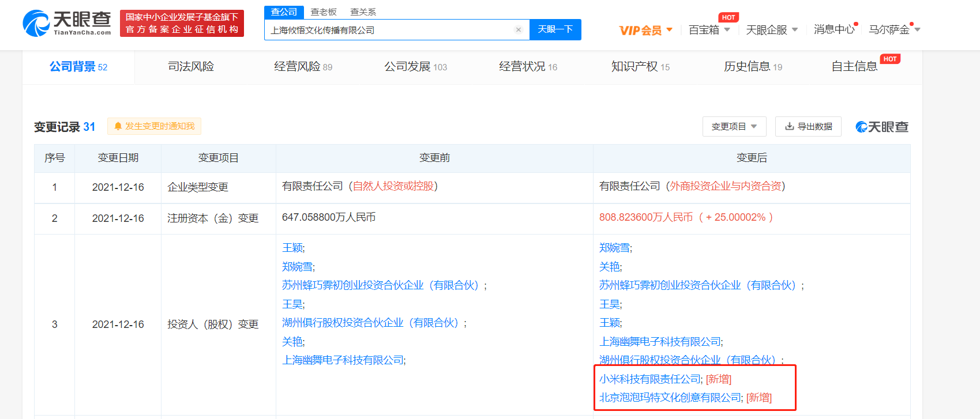Open 湖州俱行股权投资合伙企业 in 变更前 column

(x=372, y=323)
